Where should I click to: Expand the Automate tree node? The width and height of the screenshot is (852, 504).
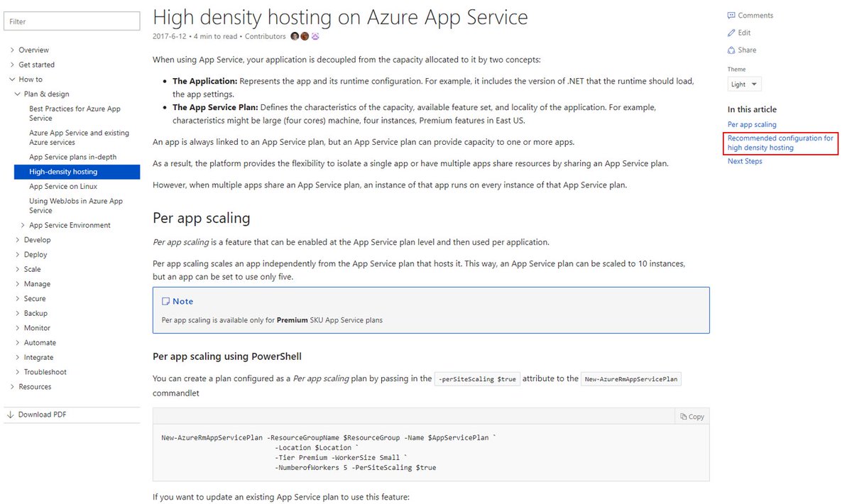tap(18, 343)
